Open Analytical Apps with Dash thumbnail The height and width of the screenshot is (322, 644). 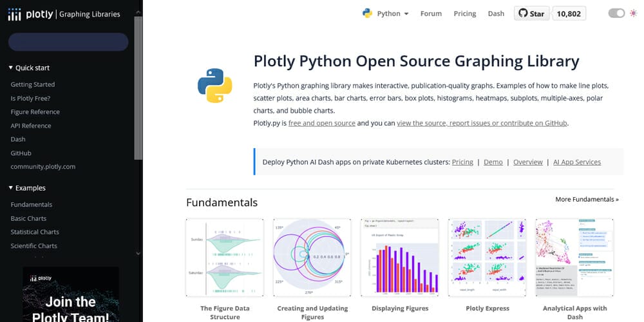574,258
